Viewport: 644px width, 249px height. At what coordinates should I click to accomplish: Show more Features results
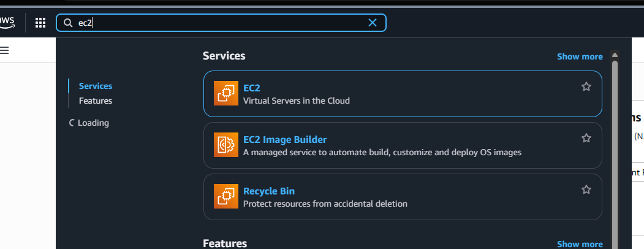(580, 244)
